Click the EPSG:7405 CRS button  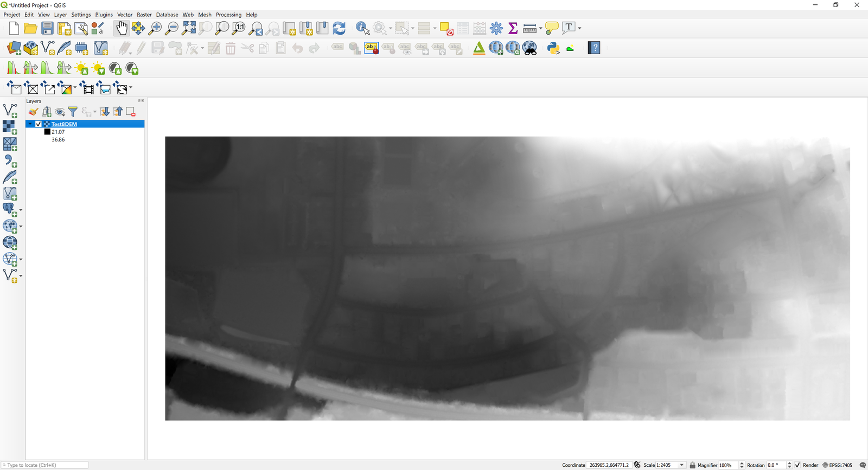click(837, 465)
